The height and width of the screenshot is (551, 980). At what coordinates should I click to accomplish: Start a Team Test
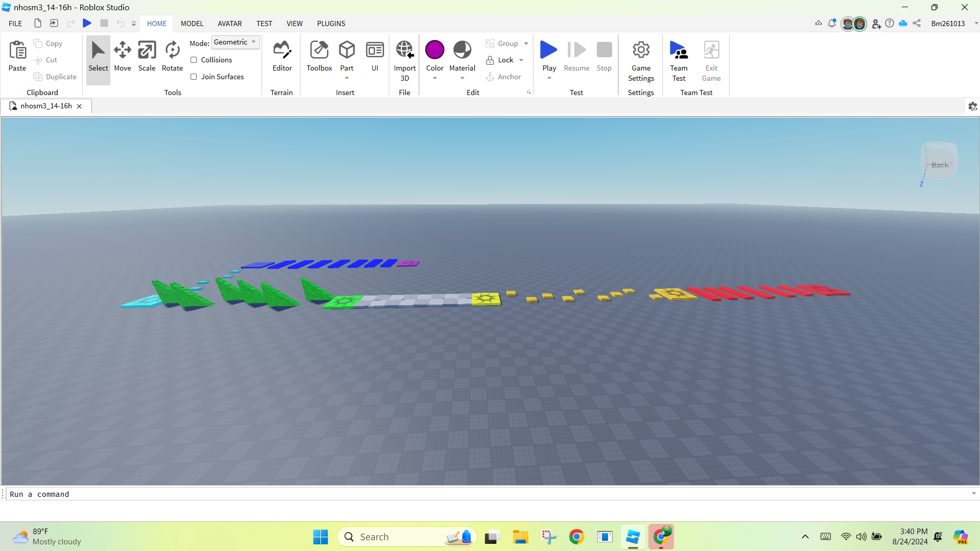[x=679, y=61]
